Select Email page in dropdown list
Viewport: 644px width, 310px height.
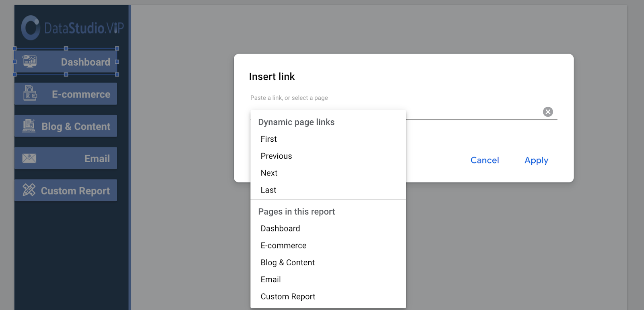(328, 279)
